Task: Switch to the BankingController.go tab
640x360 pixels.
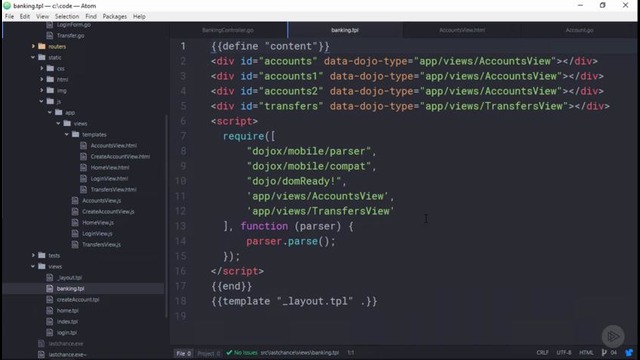Action: [228, 30]
